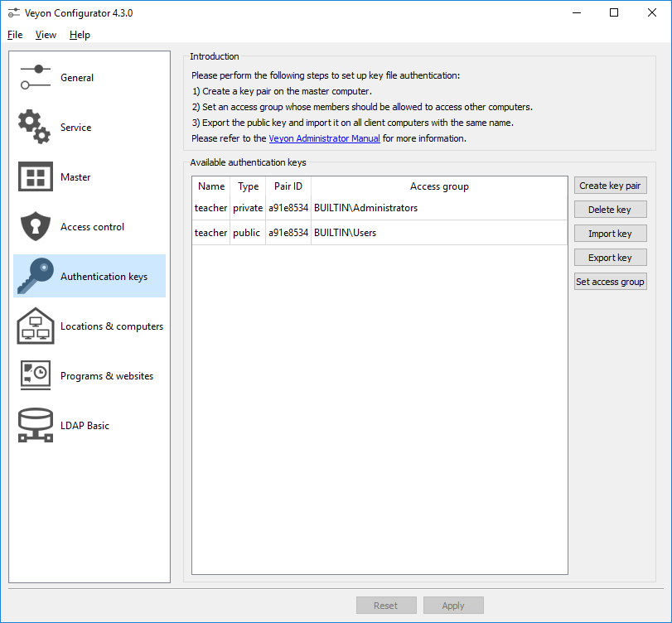The height and width of the screenshot is (623, 672).
Task: Click the Create key pair button
Action: click(610, 186)
